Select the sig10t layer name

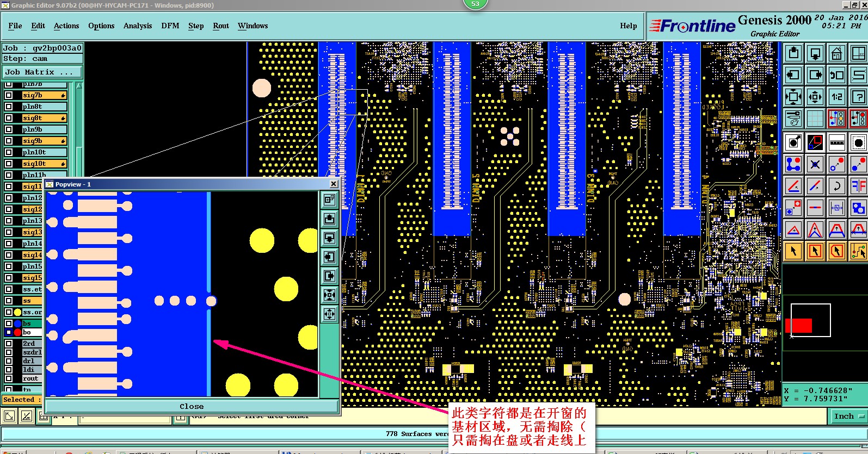tap(45, 164)
